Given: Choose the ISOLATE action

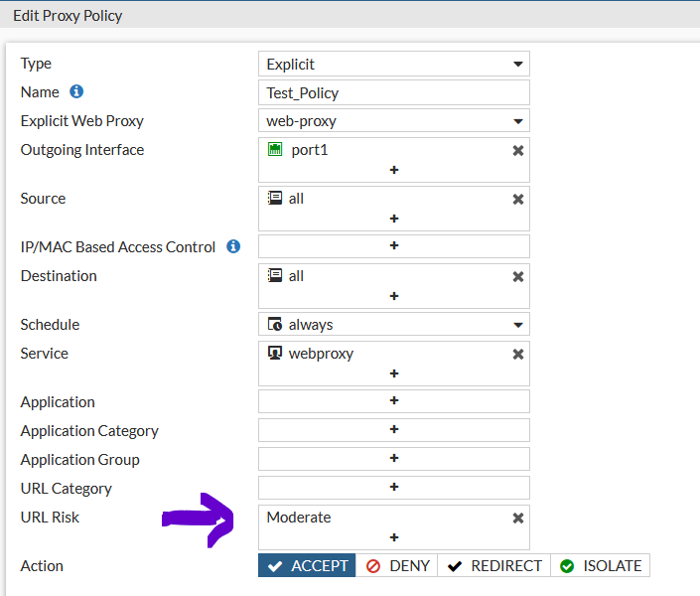Looking at the screenshot, I should point(600,566).
